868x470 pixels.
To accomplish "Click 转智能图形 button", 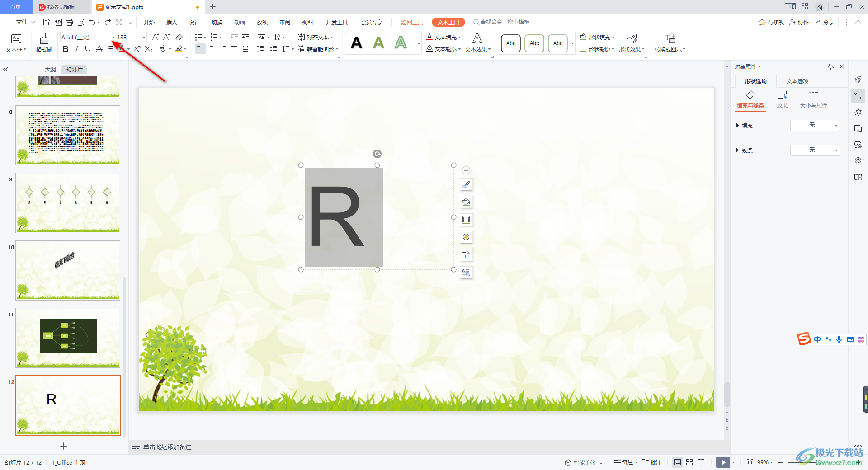I will click(318, 49).
